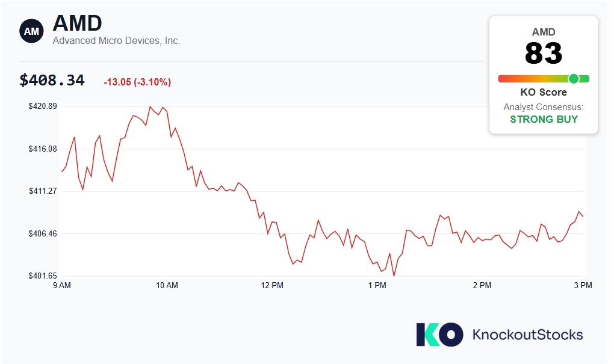This screenshot has height=364, width=614.
Task: Click the 3 PM time axis label
Action: tap(583, 285)
